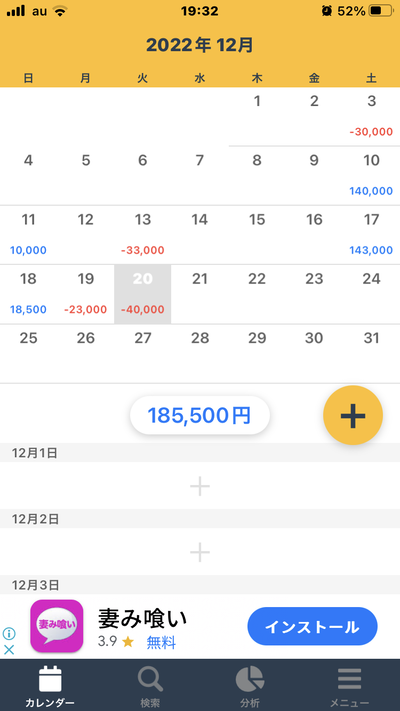Select December 3 with -30,000

coord(371,117)
